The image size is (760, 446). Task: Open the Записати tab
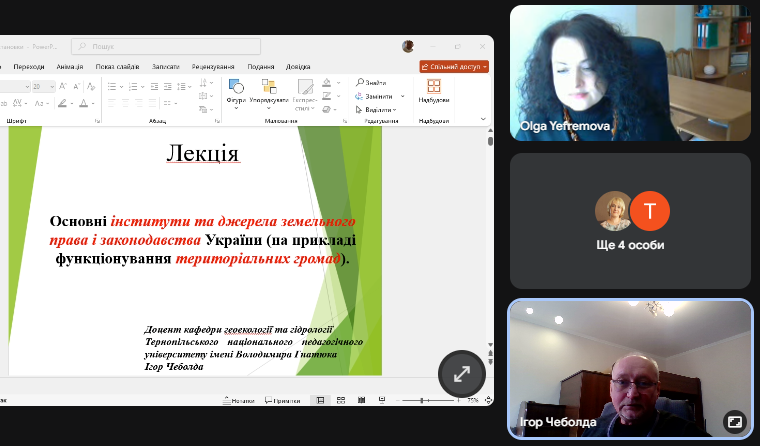[x=166, y=66]
